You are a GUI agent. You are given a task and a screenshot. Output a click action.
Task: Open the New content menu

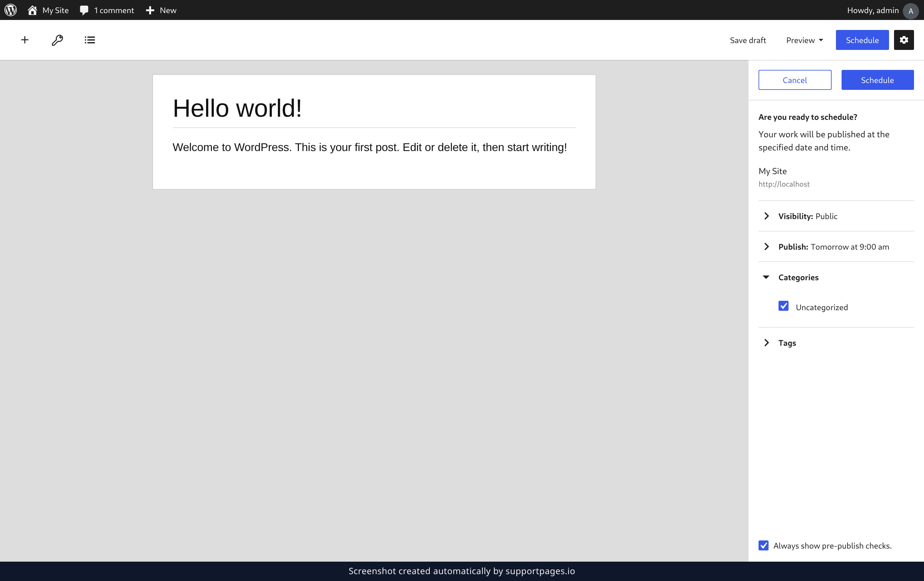coord(161,10)
